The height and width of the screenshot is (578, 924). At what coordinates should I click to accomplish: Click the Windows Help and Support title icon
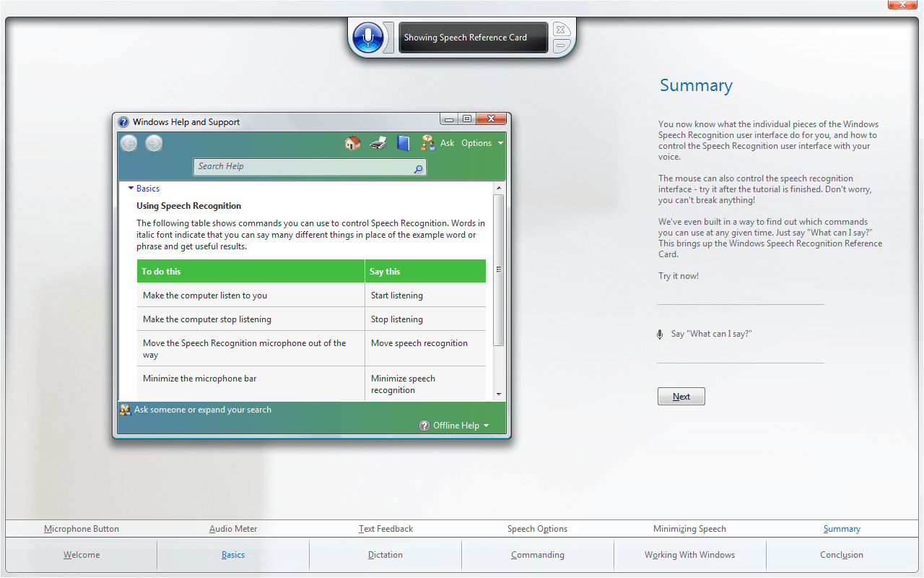pos(123,122)
